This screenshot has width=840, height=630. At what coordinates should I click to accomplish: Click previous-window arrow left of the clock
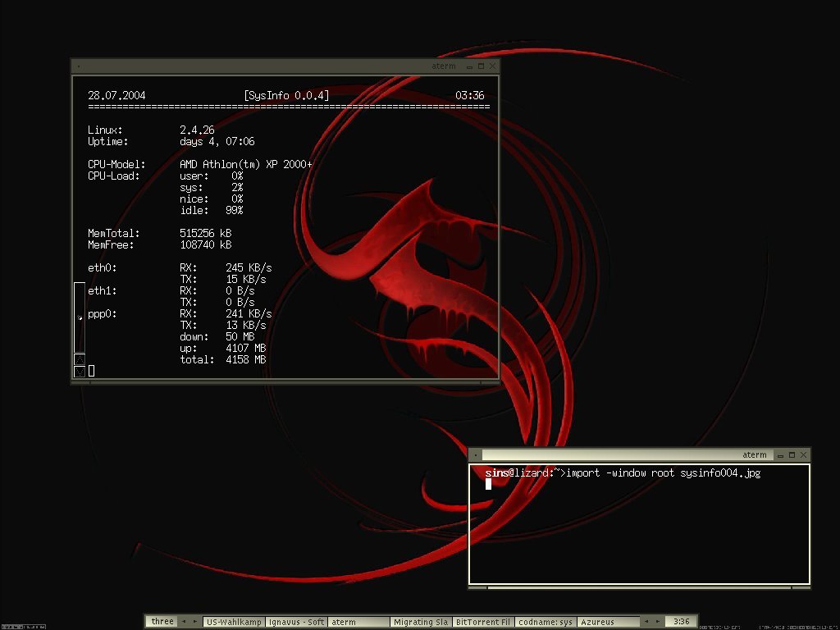click(x=645, y=622)
